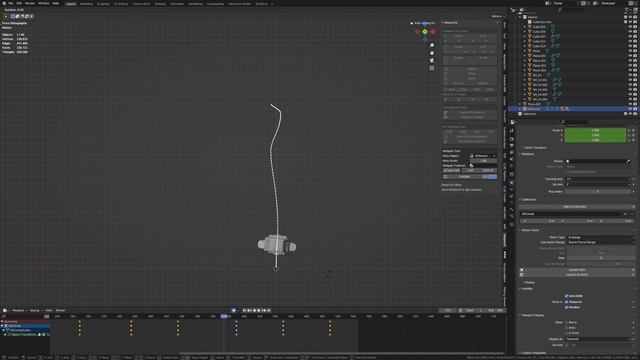Image resolution: width=640 pixels, height=360 pixels.
Task: Enable the In Front checkbox
Action: 567,333
